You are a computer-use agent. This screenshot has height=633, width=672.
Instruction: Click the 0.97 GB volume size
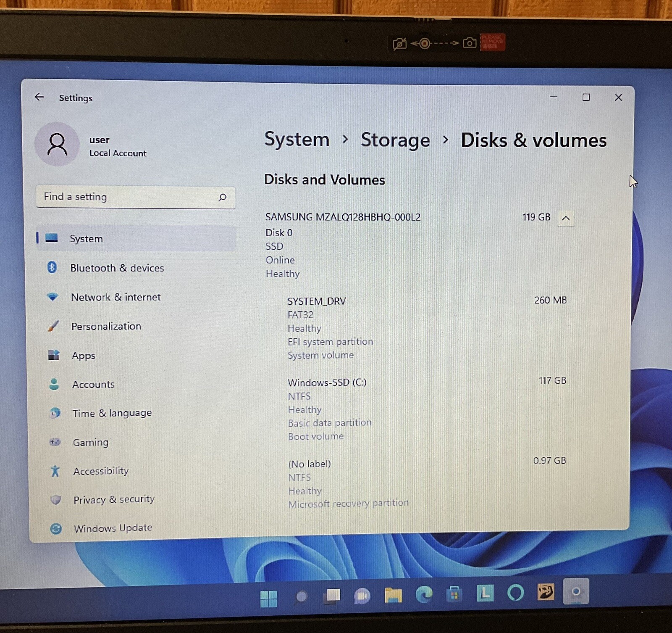(549, 460)
